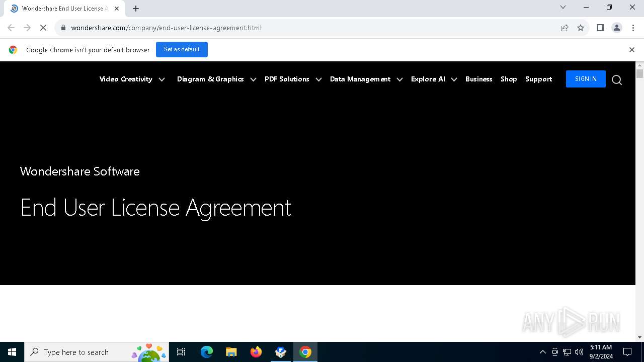This screenshot has width=644, height=362.
Task: Click the Wondershare Software subtitle text
Action: coord(79,171)
